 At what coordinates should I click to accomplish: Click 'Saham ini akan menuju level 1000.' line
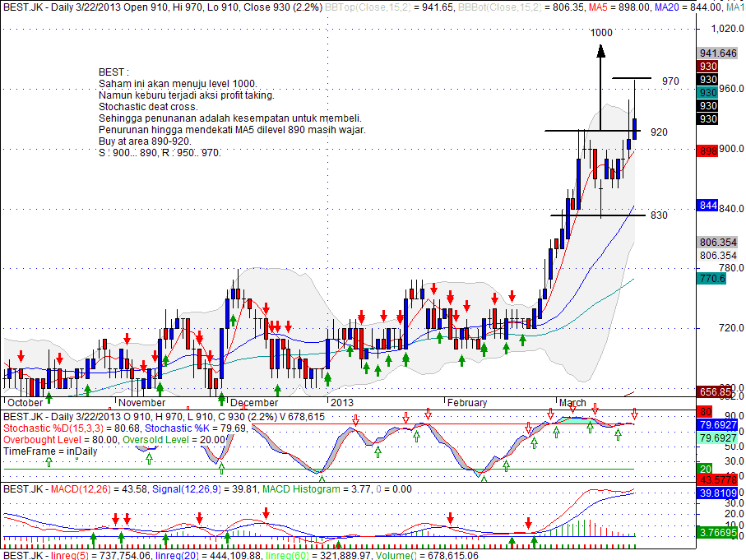pyautogui.click(x=178, y=84)
